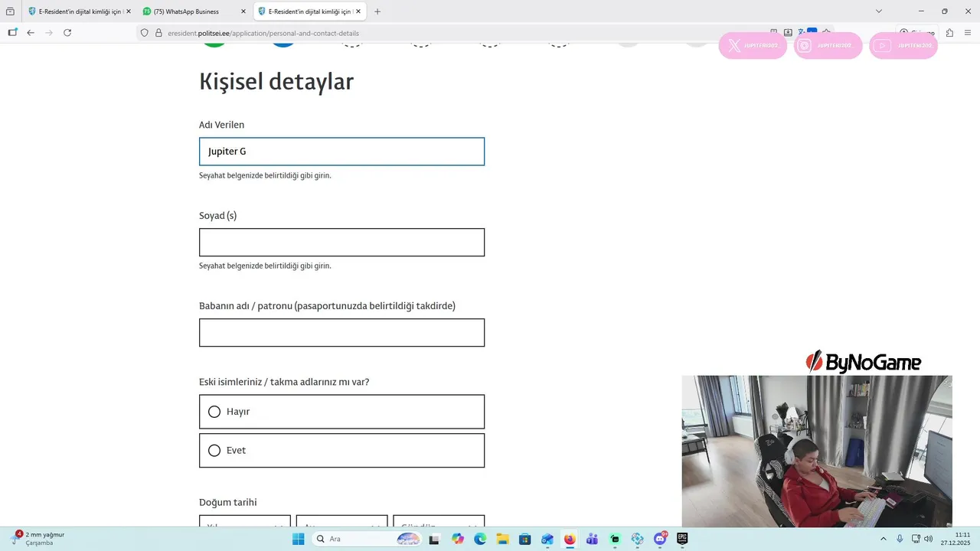Click hint text under Soyad field

265,266
